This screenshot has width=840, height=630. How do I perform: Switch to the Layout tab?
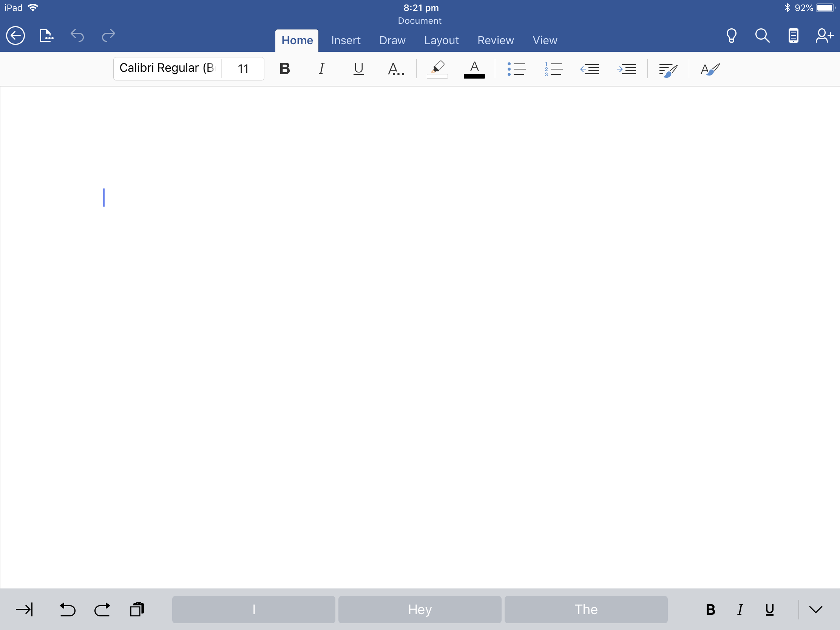point(441,40)
